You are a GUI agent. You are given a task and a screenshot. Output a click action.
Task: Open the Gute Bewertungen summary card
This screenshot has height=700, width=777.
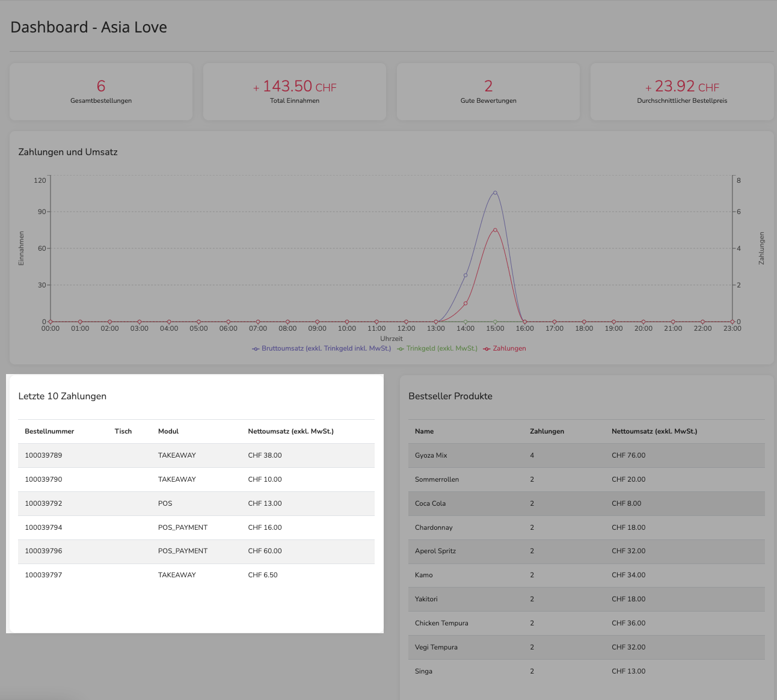pyautogui.click(x=488, y=92)
